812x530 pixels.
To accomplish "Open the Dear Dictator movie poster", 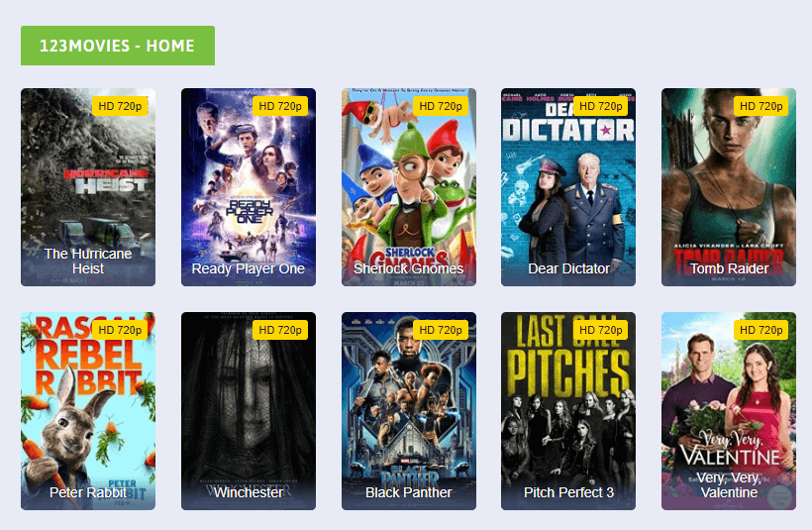I will (568, 187).
